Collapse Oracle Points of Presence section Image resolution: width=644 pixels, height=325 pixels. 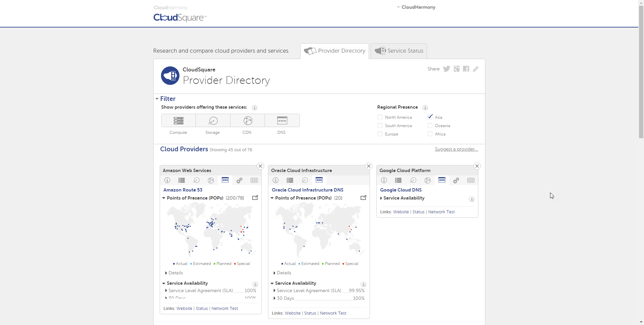(301, 198)
